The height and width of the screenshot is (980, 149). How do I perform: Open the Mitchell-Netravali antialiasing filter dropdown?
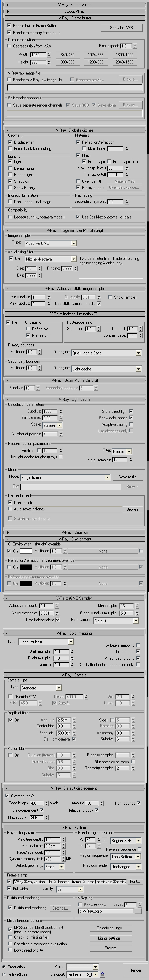pyautogui.click(x=51, y=259)
